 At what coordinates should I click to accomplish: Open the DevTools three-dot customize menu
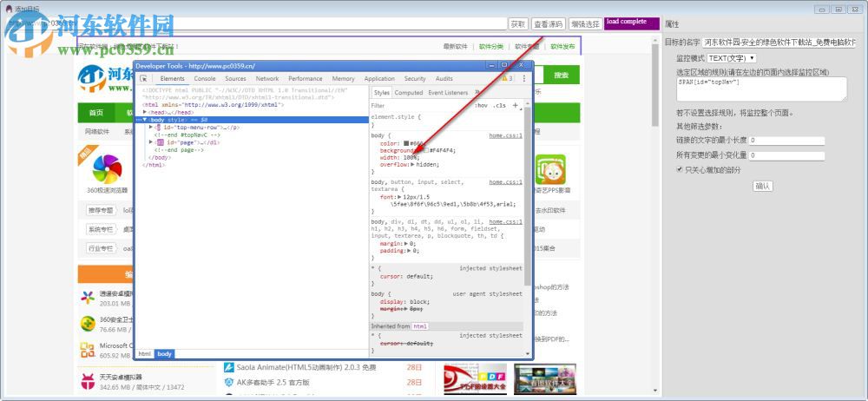click(x=524, y=79)
